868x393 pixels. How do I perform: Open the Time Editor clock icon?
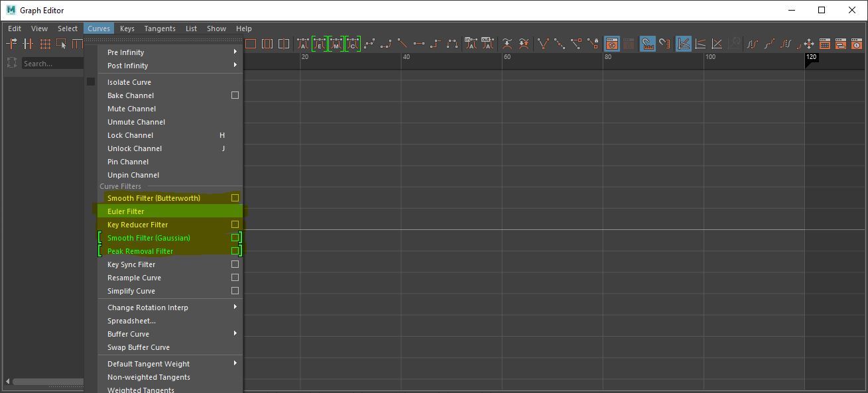pos(857,44)
